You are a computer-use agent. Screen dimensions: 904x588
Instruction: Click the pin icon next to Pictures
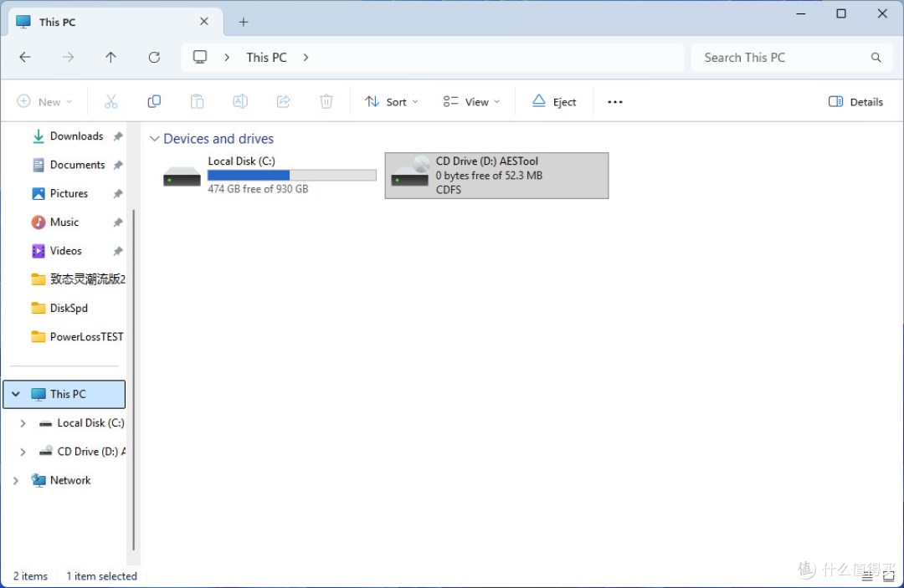(x=118, y=194)
